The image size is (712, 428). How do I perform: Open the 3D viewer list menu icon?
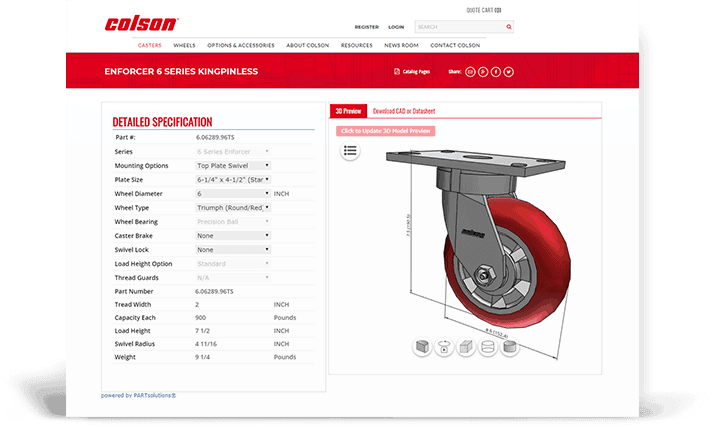point(350,151)
